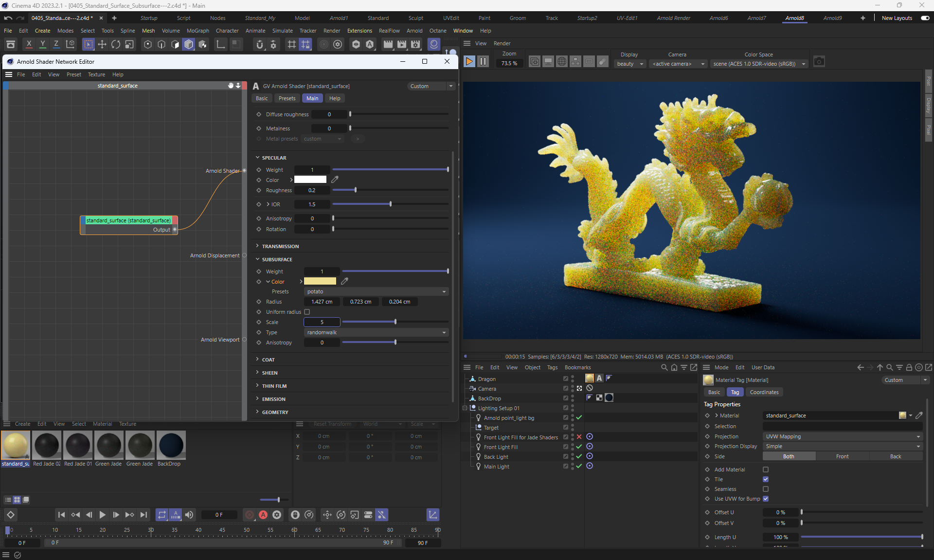The image size is (934, 560).
Task: Click the record active objects button
Action: (250, 515)
